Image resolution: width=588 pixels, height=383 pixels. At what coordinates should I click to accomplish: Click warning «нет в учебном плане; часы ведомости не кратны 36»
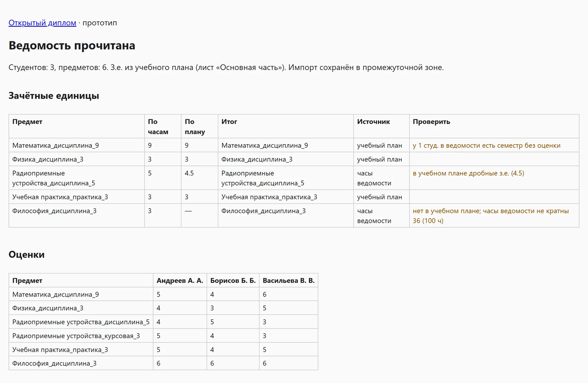point(491,216)
